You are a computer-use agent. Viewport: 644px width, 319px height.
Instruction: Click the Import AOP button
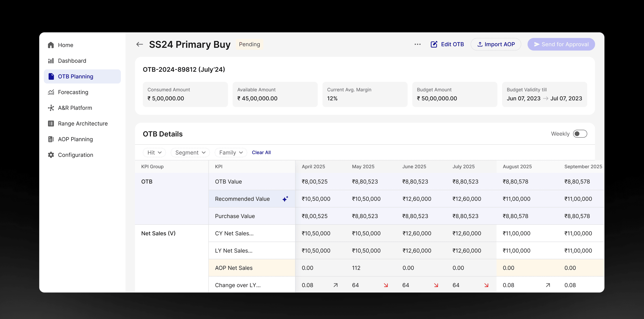click(496, 44)
